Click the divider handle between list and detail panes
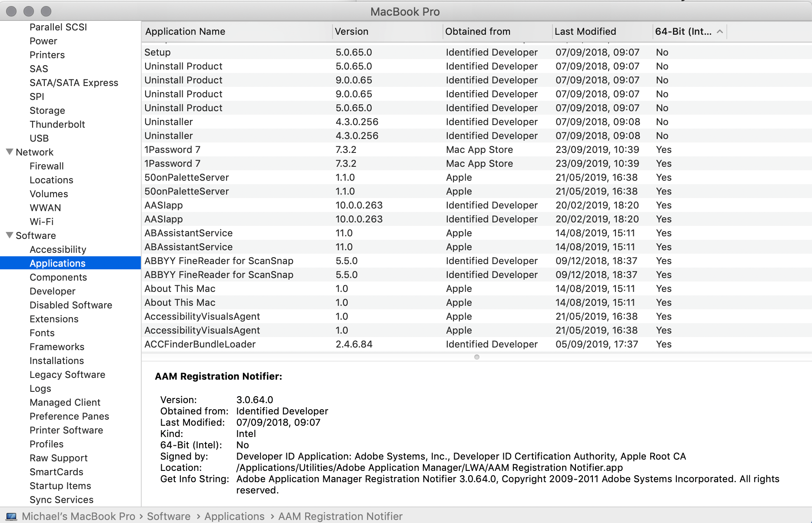 click(476, 357)
